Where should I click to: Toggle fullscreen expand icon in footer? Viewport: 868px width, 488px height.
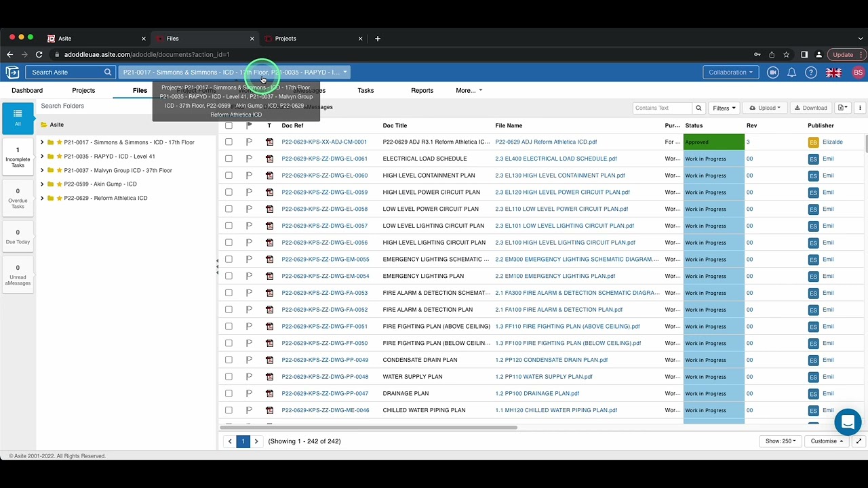click(859, 441)
